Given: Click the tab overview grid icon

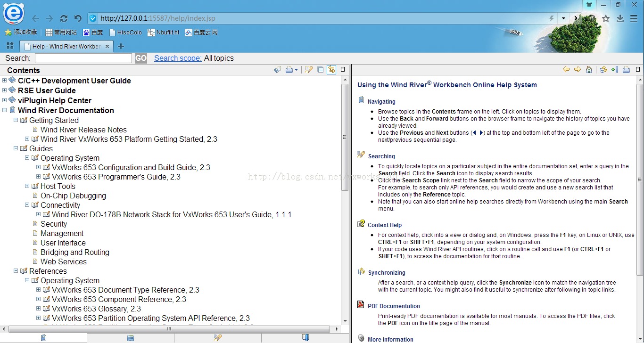Looking at the screenshot, I should [9, 46].
